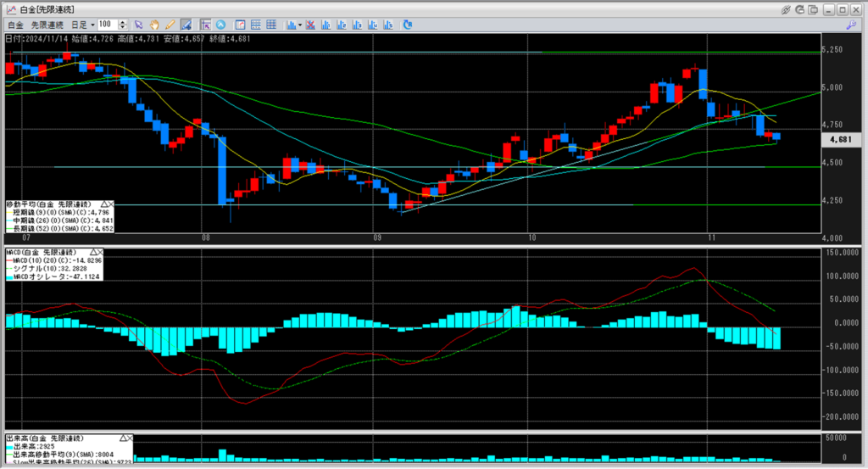Screen dimensions: 868x469
Task: Click the bar count field showing 100
Action: tap(108, 25)
